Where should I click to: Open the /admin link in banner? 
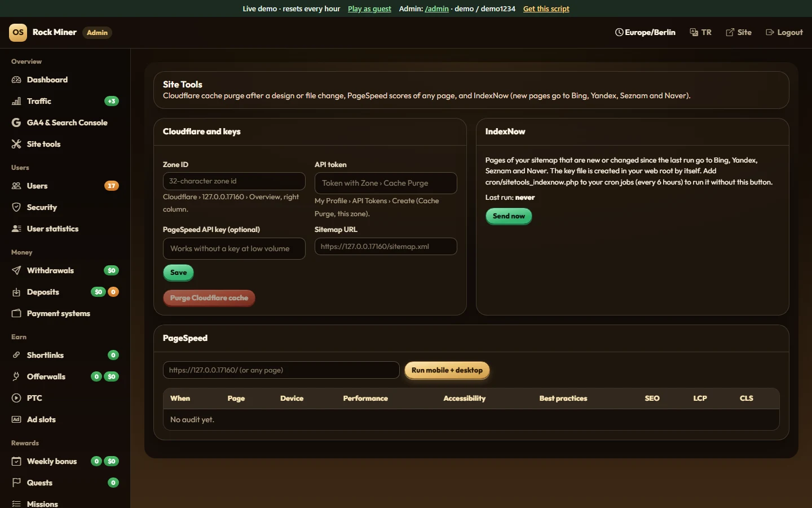(437, 8)
